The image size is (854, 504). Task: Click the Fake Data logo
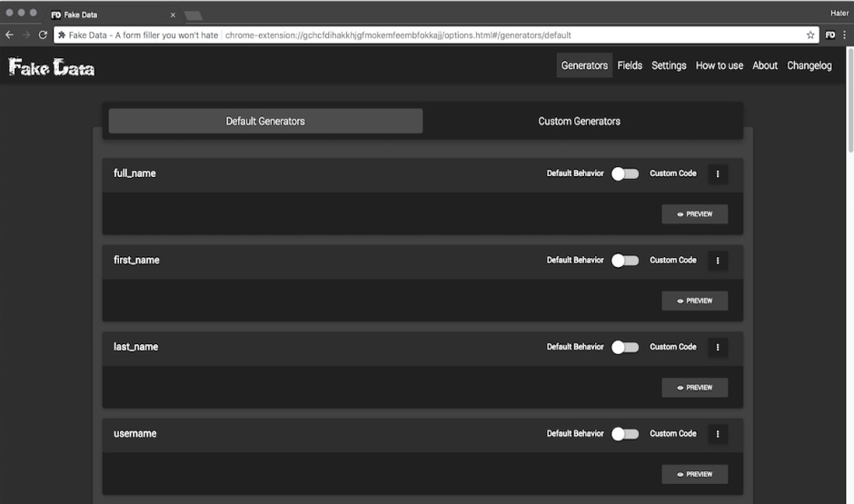point(52,67)
